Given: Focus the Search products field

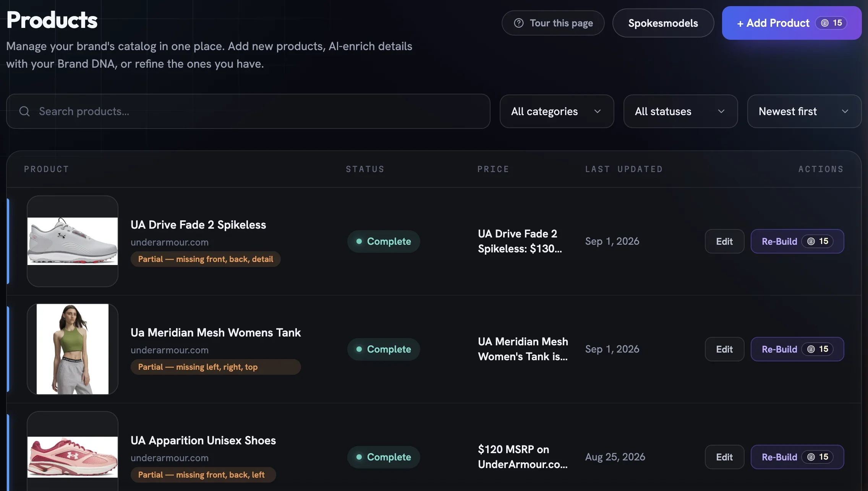Looking at the screenshot, I should point(248,111).
